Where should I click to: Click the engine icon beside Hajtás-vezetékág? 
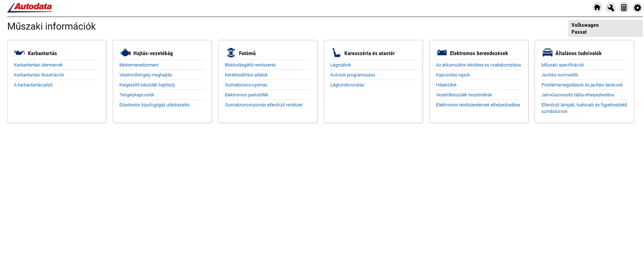pyautogui.click(x=125, y=53)
